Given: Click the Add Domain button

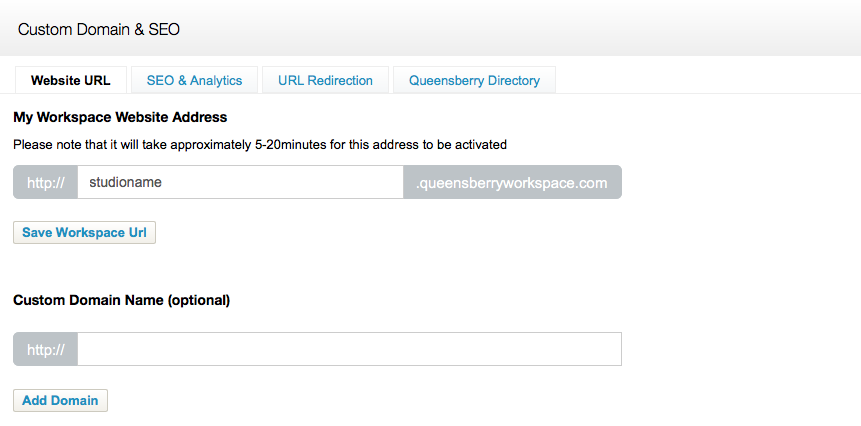Looking at the screenshot, I should [x=60, y=400].
